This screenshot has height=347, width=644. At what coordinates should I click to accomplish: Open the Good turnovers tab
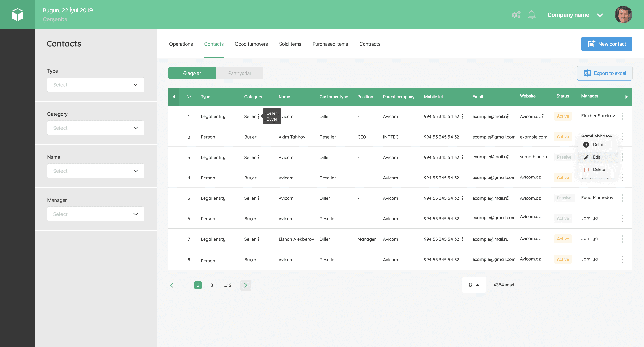(251, 44)
